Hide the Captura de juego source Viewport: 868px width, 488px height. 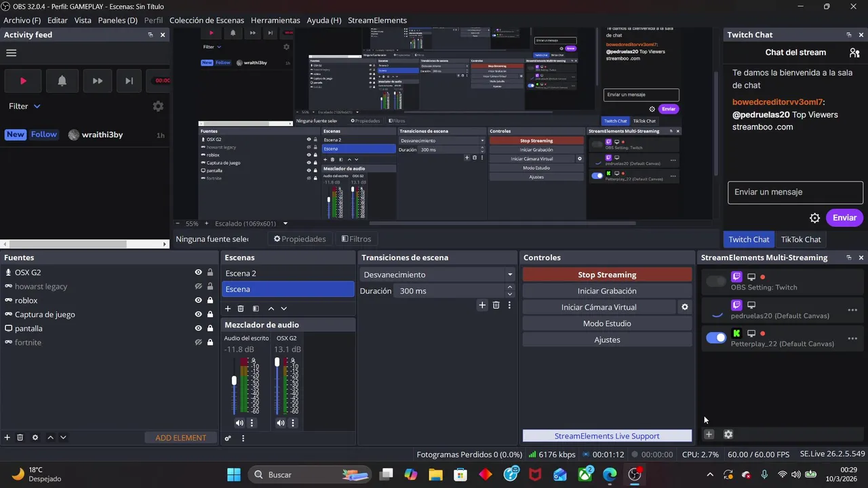coord(199,314)
